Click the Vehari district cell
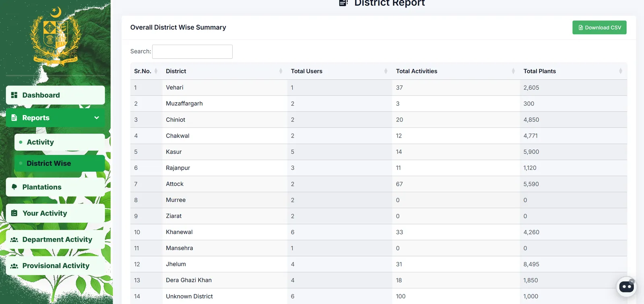The height and width of the screenshot is (304, 644). [x=225, y=88]
